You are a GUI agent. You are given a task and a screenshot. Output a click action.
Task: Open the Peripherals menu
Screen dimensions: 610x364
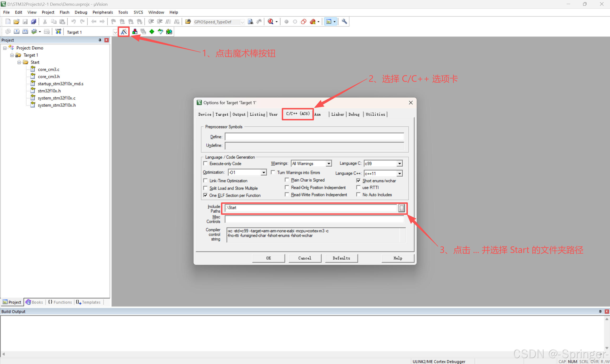point(103,12)
